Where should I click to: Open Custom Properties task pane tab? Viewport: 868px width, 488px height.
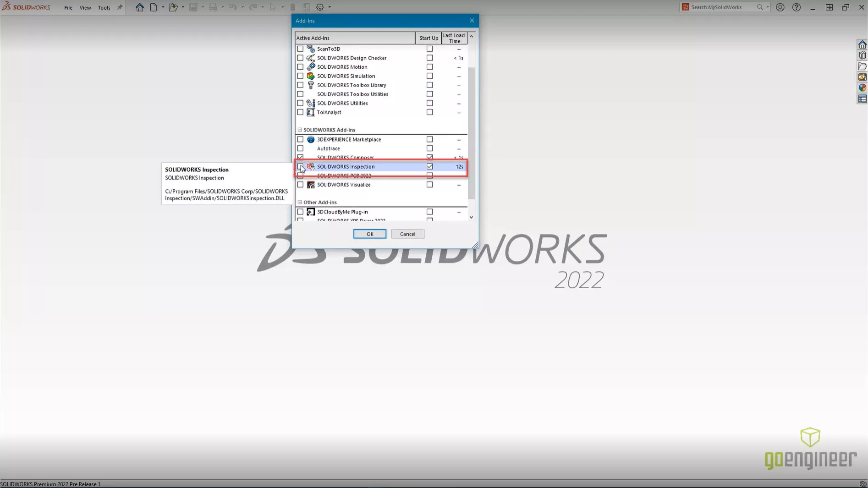862,99
